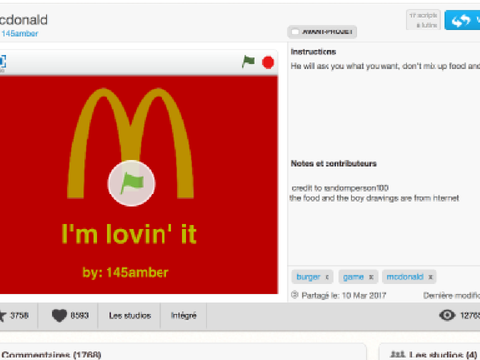Open the Les studios tab
480x360 pixels.
click(130, 315)
